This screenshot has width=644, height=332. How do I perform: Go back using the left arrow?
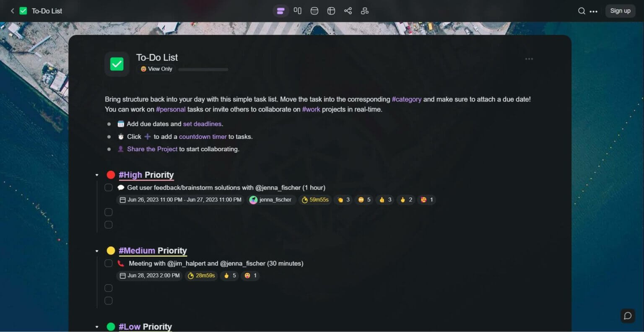12,11
